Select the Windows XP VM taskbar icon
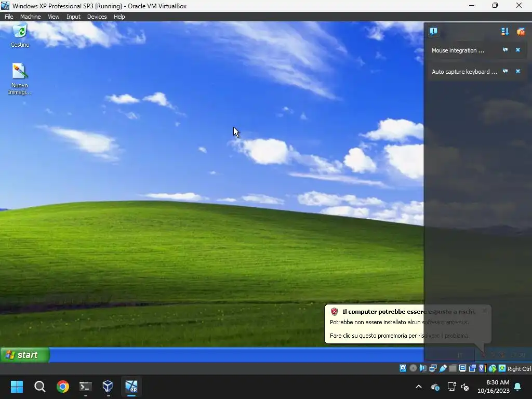532x399 pixels. coord(131,387)
